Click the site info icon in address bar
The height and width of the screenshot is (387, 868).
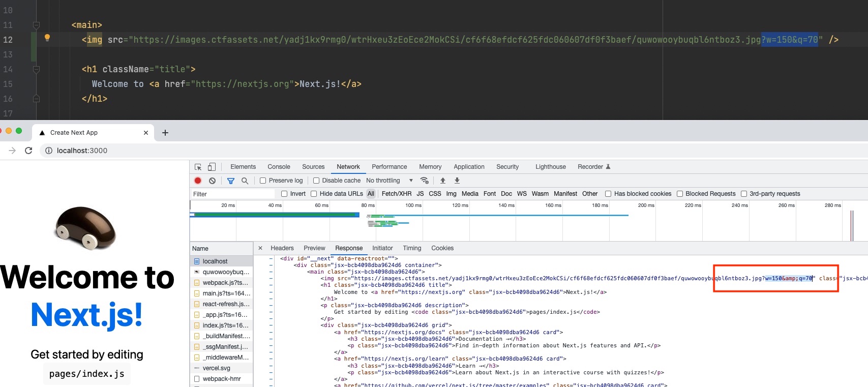49,151
